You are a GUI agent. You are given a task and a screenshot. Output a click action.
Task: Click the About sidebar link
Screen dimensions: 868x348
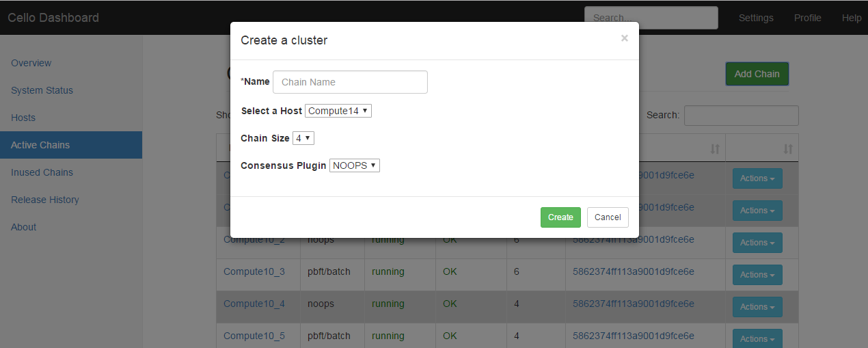[24, 227]
